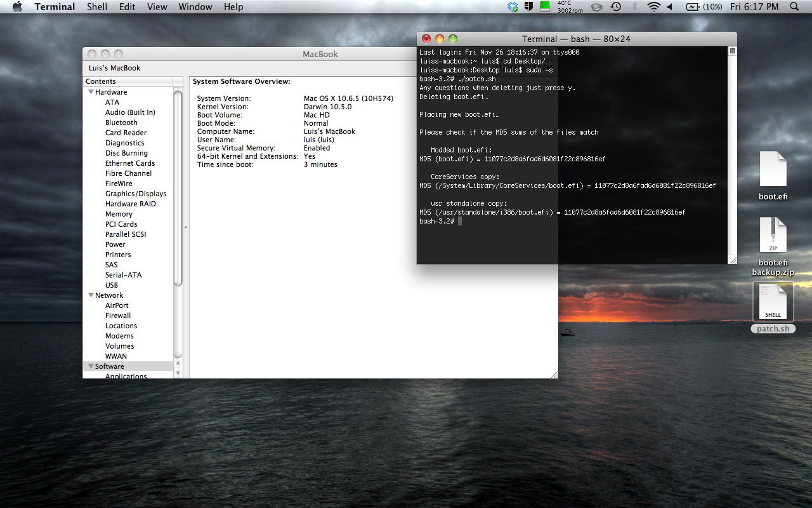Image resolution: width=812 pixels, height=508 pixels.
Task: Click the date and time clock
Action: coord(754,7)
